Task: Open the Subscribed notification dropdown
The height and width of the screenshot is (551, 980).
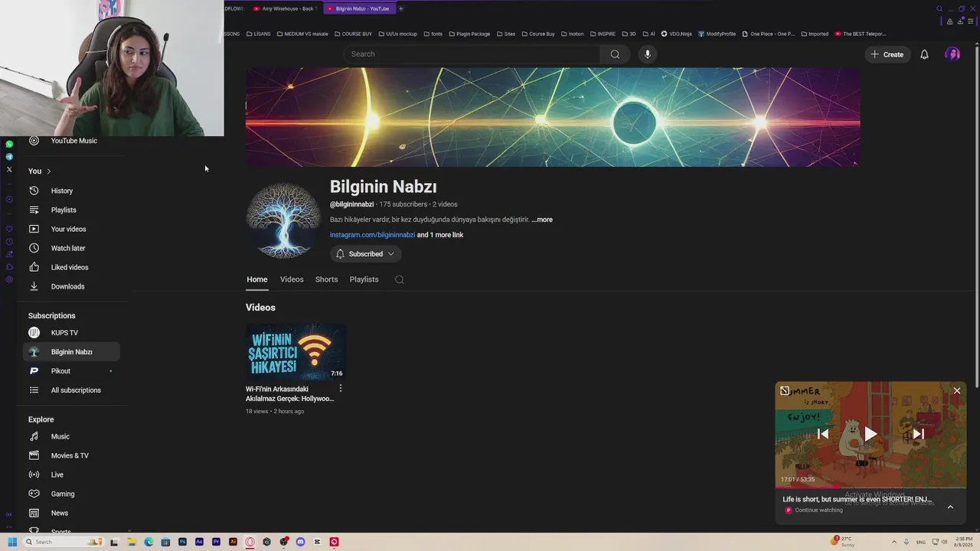Action: click(x=366, y=254)
